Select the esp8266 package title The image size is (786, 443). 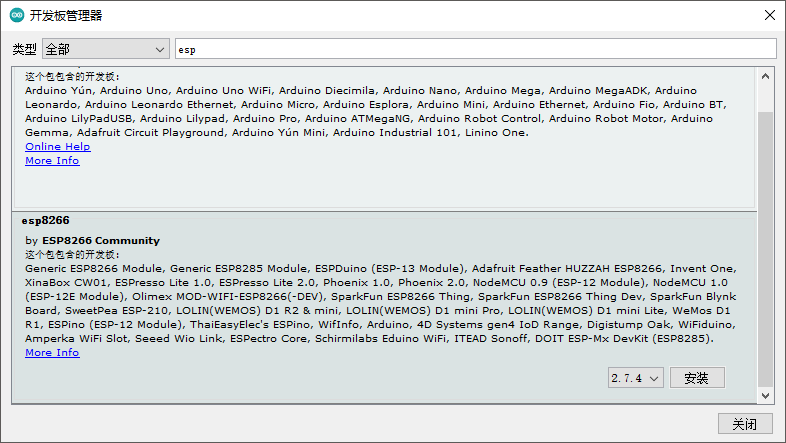pos(45,220)
